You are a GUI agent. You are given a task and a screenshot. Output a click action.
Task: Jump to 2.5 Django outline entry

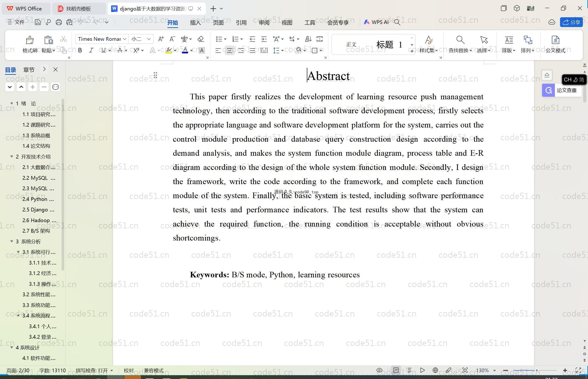pos(38,210)
